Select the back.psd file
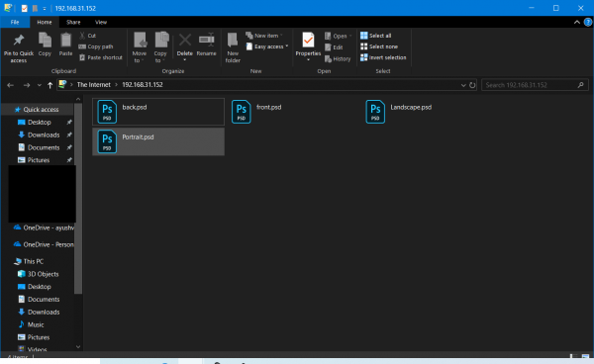 pos(158,112)
